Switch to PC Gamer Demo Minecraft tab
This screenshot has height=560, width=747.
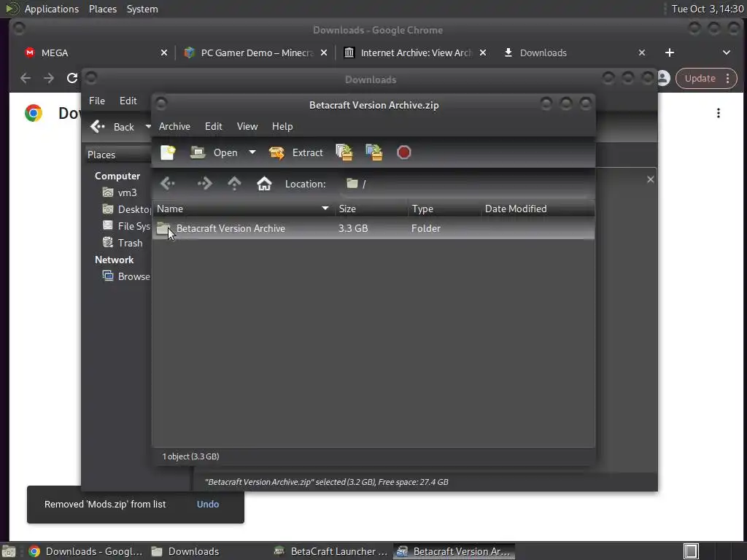pos(258,52)
